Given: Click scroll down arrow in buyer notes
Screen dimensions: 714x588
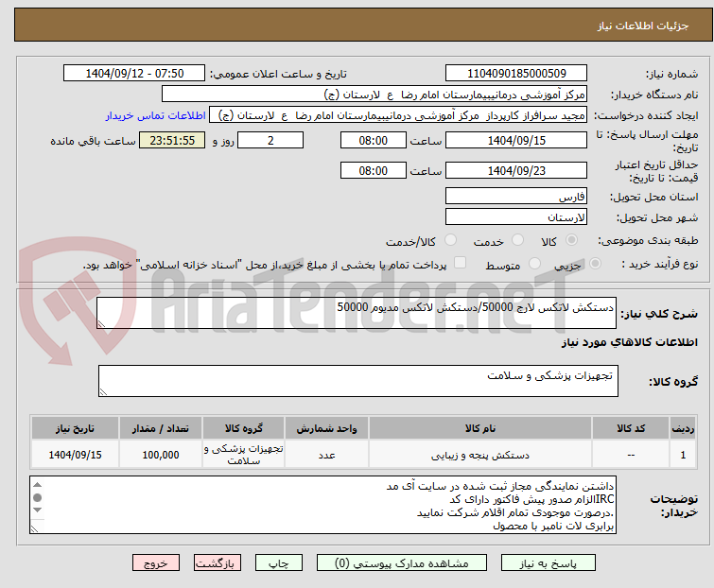Looking at the screenshot, I should [38, 510].
